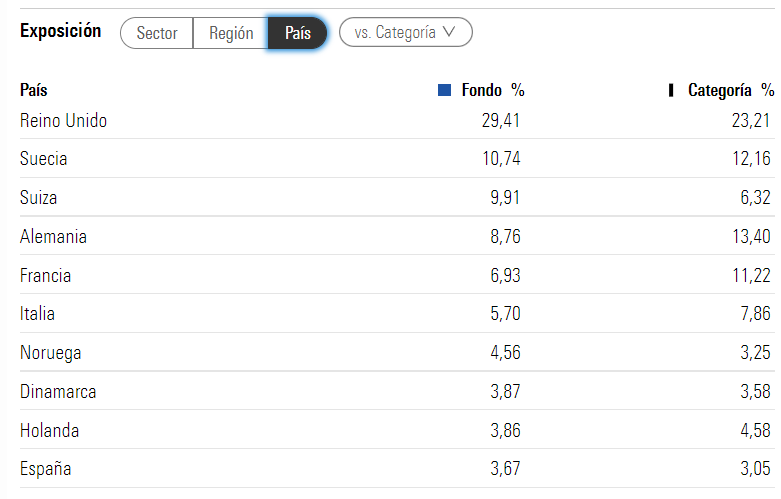Click the Suiza country name
The image size is (781, 499).
point(38,198)
